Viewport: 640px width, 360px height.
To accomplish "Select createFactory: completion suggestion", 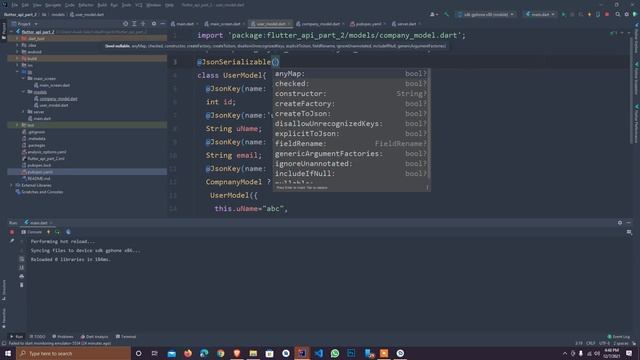I will (x=351, y=104).
